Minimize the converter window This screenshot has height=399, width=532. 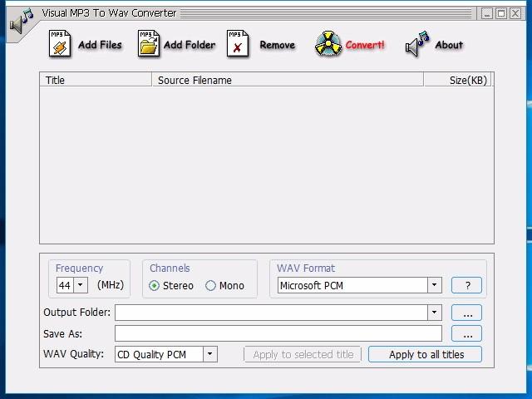pyautogui.click(x=487, y=13)
